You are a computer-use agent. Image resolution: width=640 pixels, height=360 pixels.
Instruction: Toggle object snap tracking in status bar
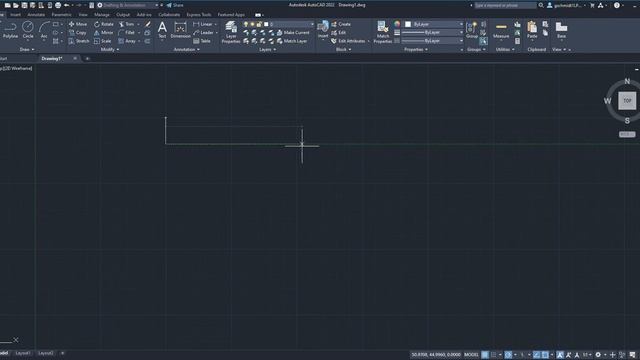click(536, 355)
